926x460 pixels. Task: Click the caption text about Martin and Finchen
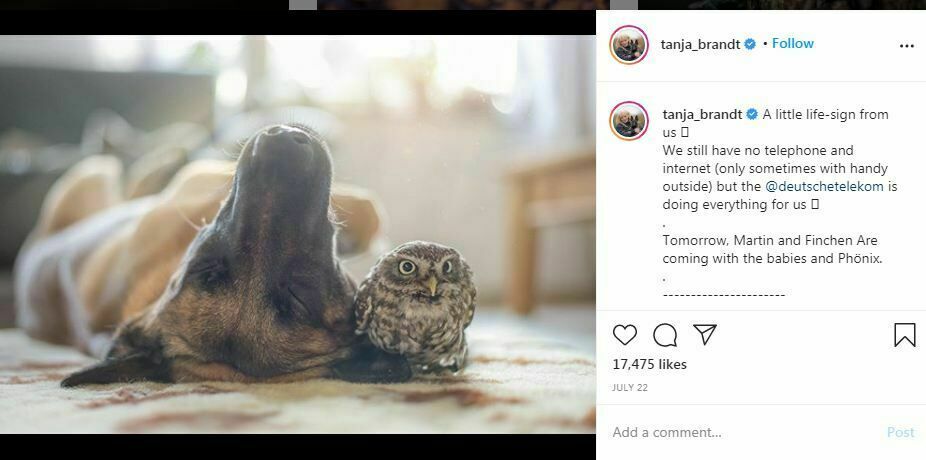770,249
